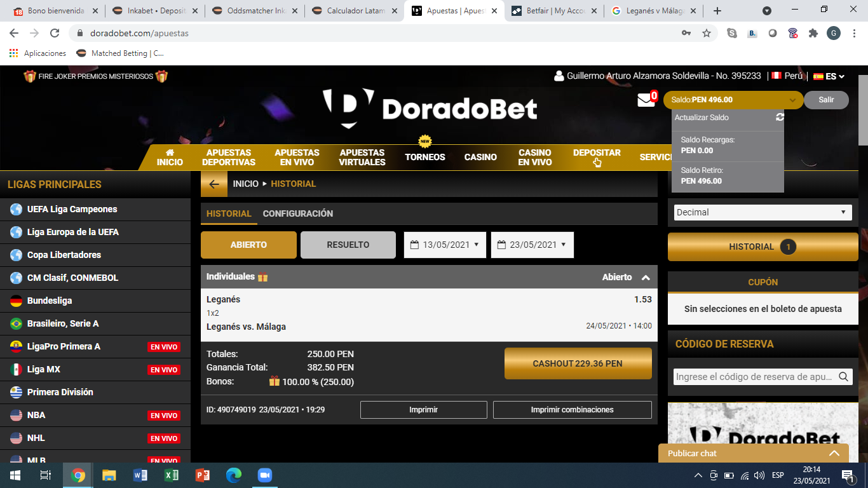Open FIRE JOKER PREMIOS MISTERIOSOS promo

96,76
